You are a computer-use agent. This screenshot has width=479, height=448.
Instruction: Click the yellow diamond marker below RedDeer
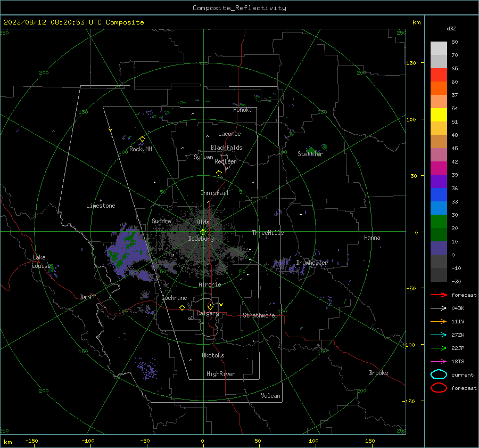pyautogui.click(x=219, y=173)
